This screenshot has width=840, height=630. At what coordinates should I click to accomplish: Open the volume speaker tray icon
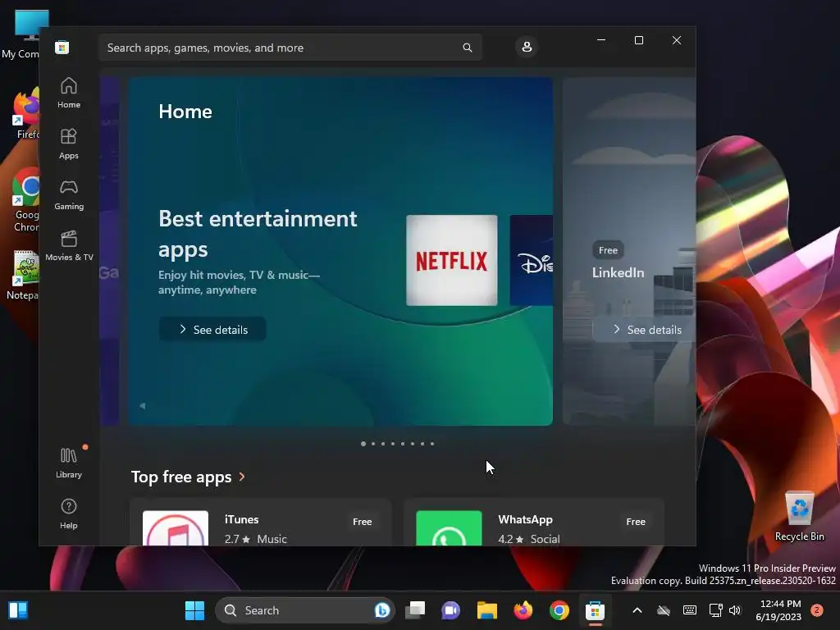(735, 610)
